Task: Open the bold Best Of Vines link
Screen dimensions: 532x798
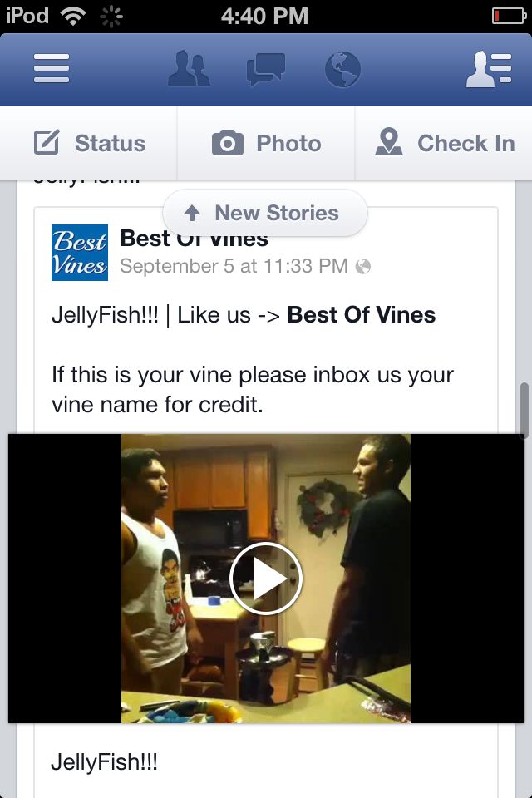Action: tap(362, 314)
